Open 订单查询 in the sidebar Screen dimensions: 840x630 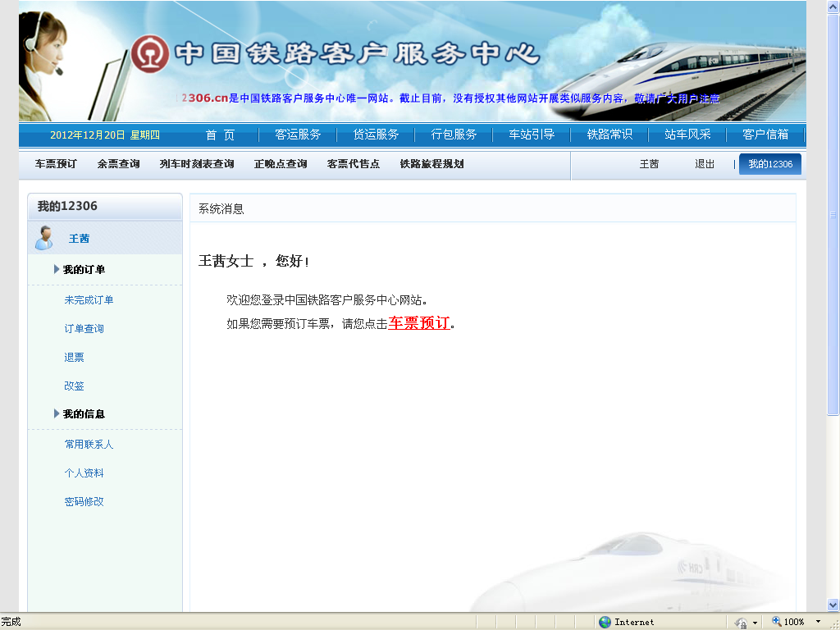(x=84, y=328)
